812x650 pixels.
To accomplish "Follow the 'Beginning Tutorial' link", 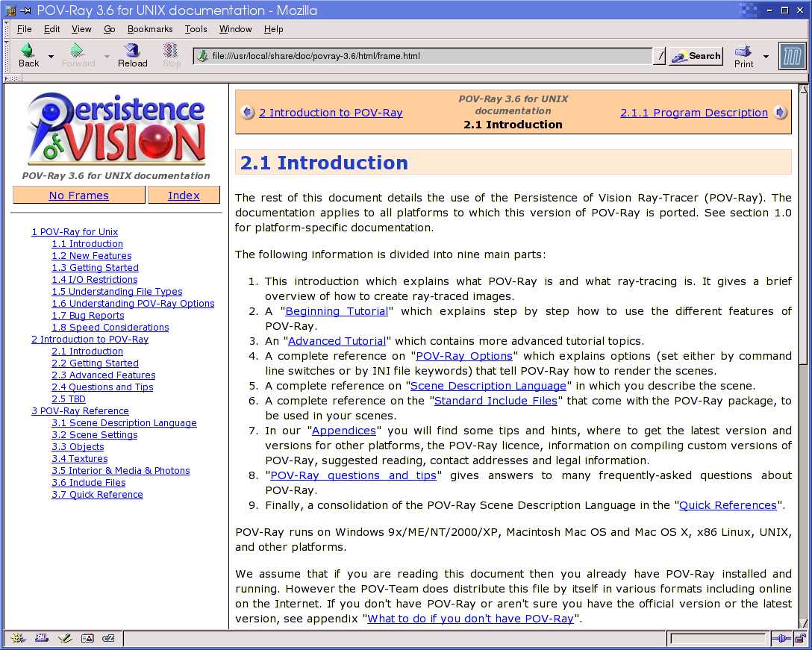I will tap(337, 310).
